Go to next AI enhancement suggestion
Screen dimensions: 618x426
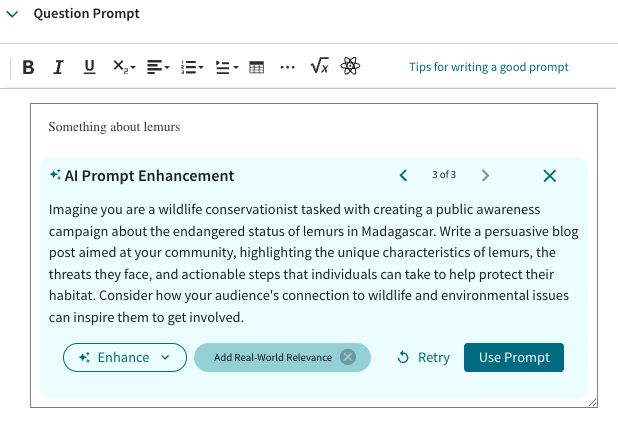click(x=485, y=175)
